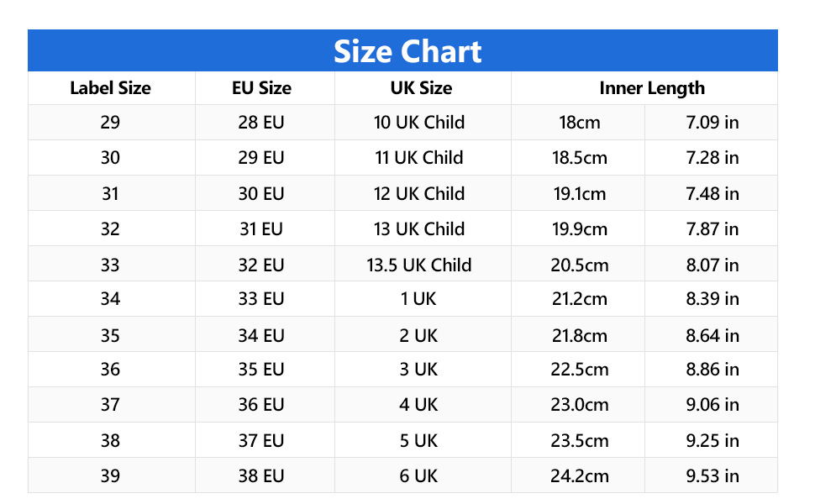Click the UK Size column header
Image resolution: width=815 pixels, height=504 pixels.
[x=421, y=88]
